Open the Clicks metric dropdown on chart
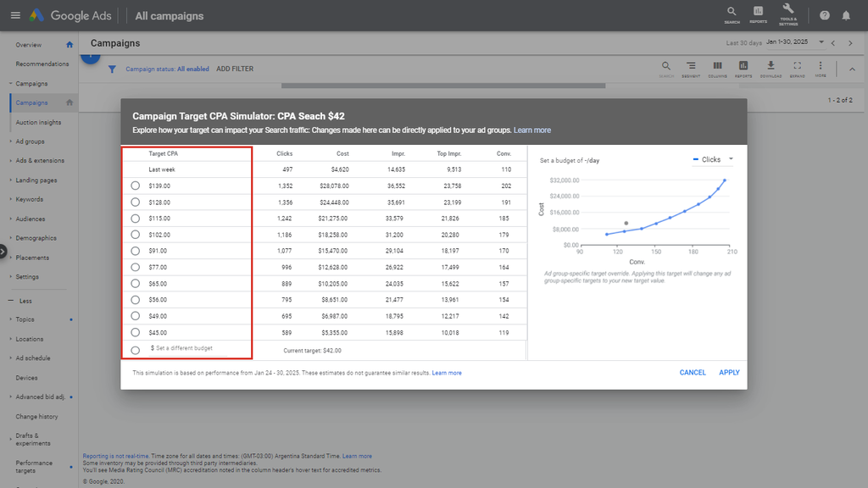Image resolution: width=868 pixels, height=488 pixels. pos(712,159)
